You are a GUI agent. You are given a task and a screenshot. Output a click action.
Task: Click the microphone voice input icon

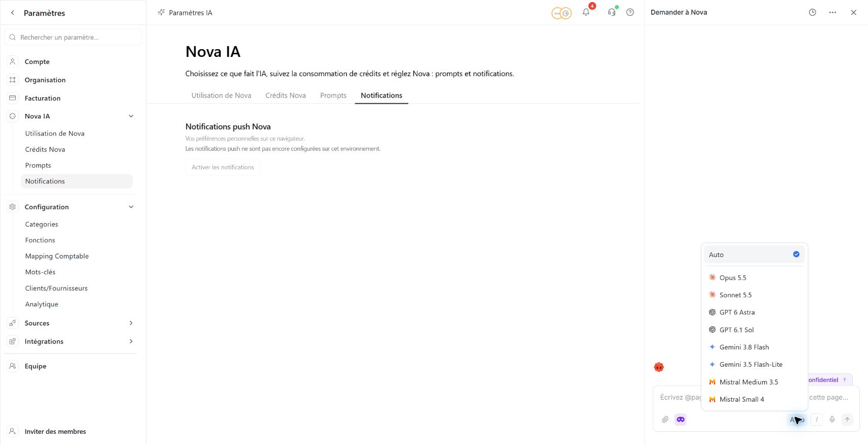832,420
